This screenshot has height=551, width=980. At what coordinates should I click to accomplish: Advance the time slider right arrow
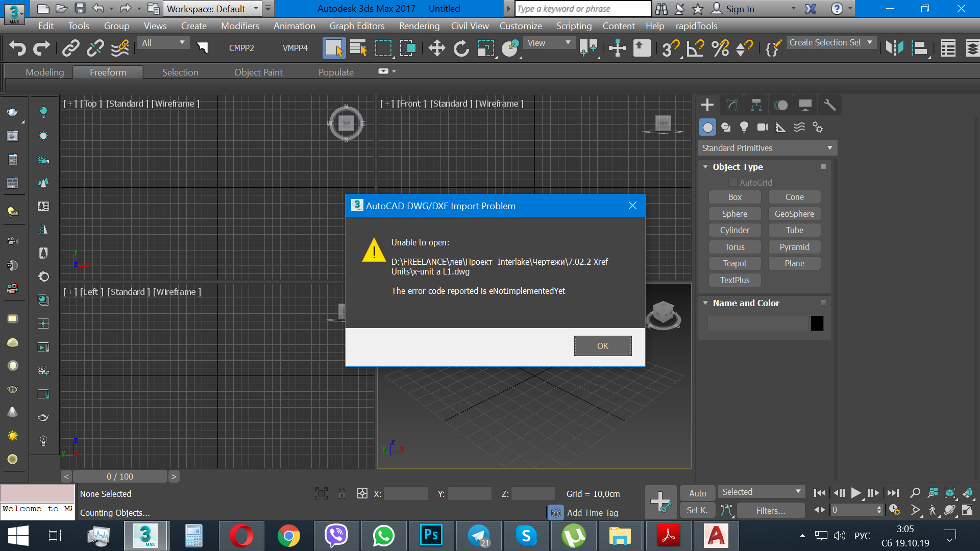[x=174, y=477]
